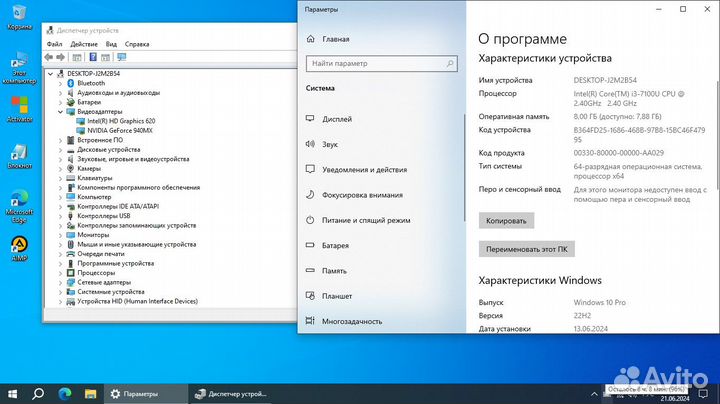Viewport: 720px width, 404px height.
Task: Open the Действие menu
Action: pyautogui.click(x=84, y=44)
